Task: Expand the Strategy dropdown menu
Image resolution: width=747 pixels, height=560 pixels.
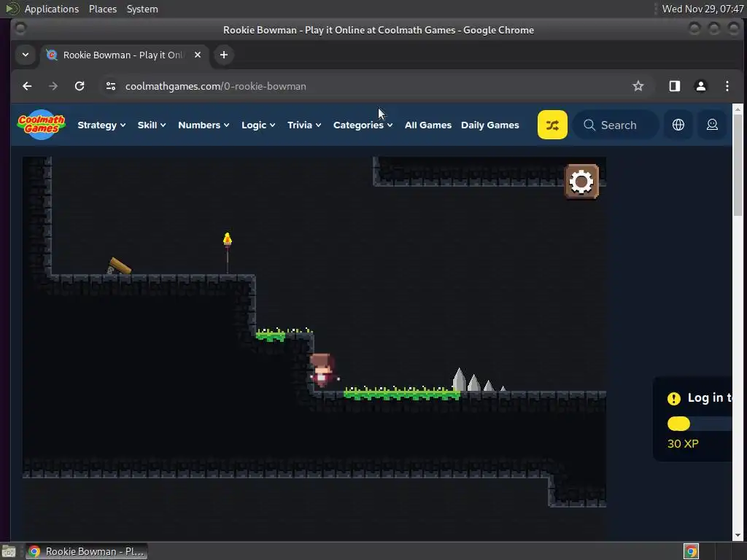Action: [x=101, y=125]
